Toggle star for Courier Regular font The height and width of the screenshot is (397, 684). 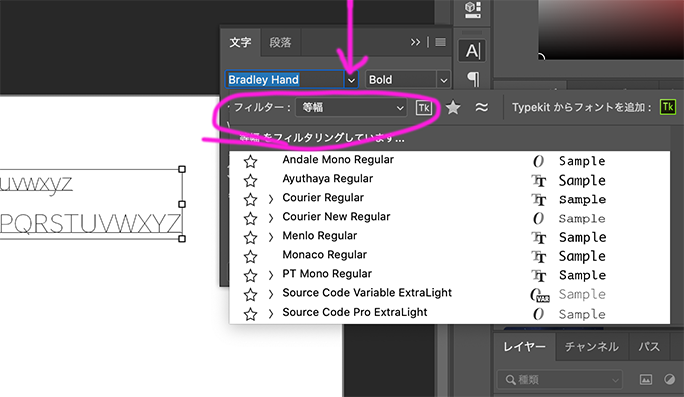click(250, 199)
